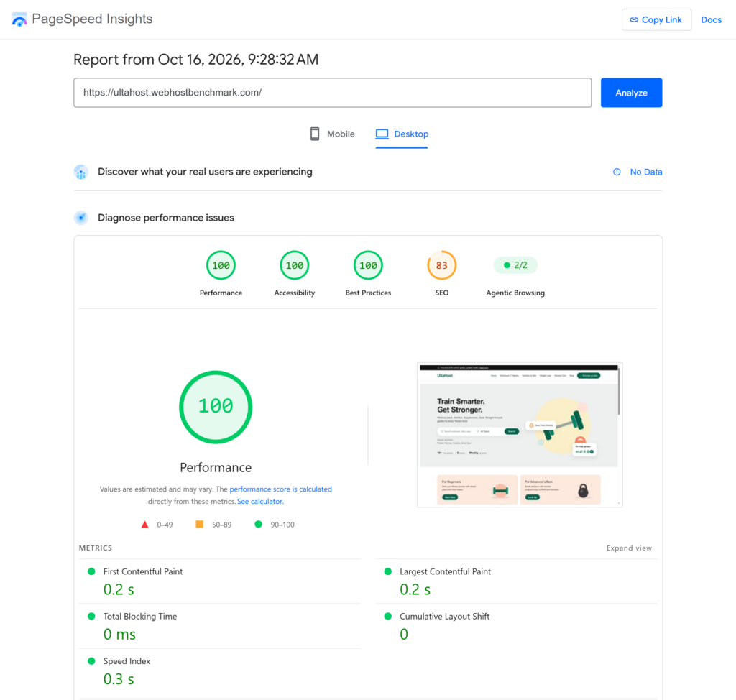
Task: Click green dot beside First Contentful Paint
Action: tap(91, 571)
